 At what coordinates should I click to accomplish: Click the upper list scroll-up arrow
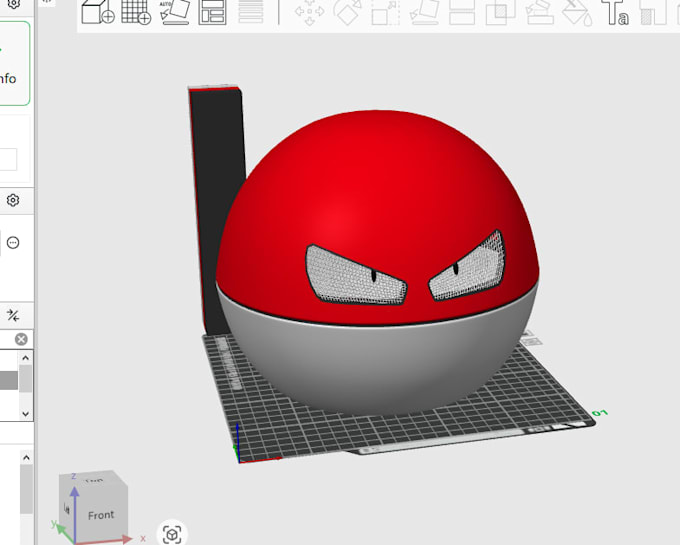tap(25, 358)
